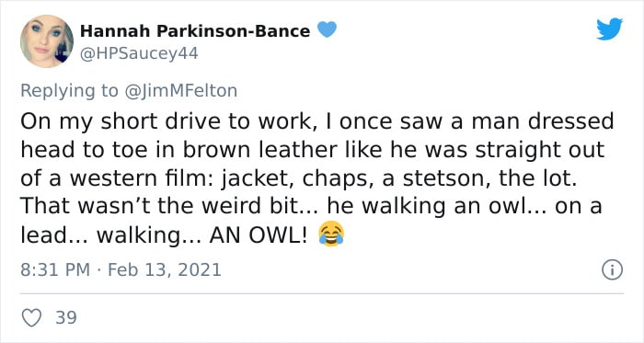Viewport: 644px width, 343px height.
Task: Open the tweet info icon
Action: (612, 270)
